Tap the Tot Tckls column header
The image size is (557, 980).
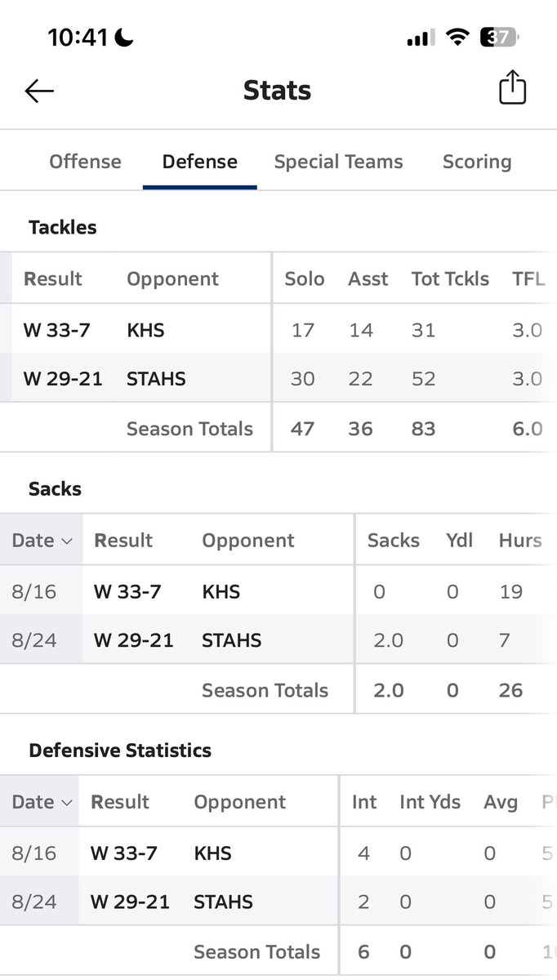coord(450,279)
